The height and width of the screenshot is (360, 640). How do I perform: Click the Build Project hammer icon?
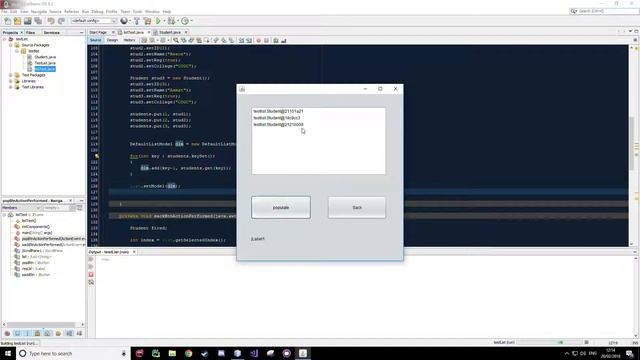pyautogui.click(x=137, y=21)
